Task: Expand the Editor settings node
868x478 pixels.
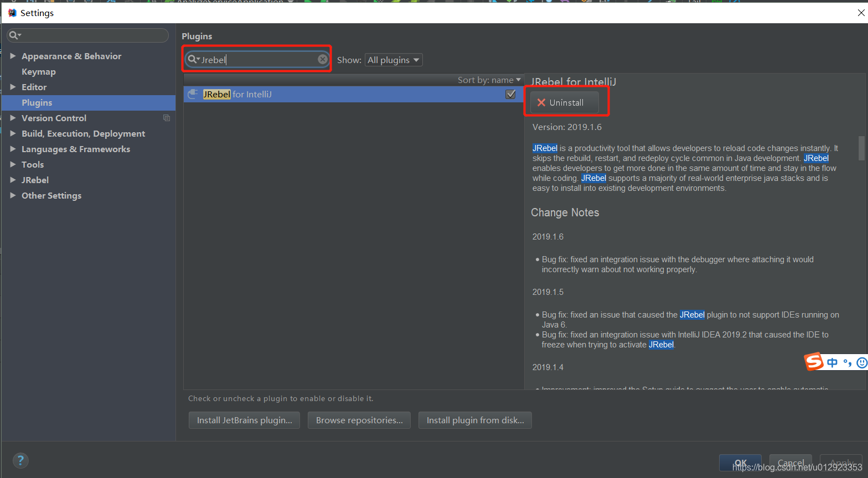Action: tap(13, 87)
